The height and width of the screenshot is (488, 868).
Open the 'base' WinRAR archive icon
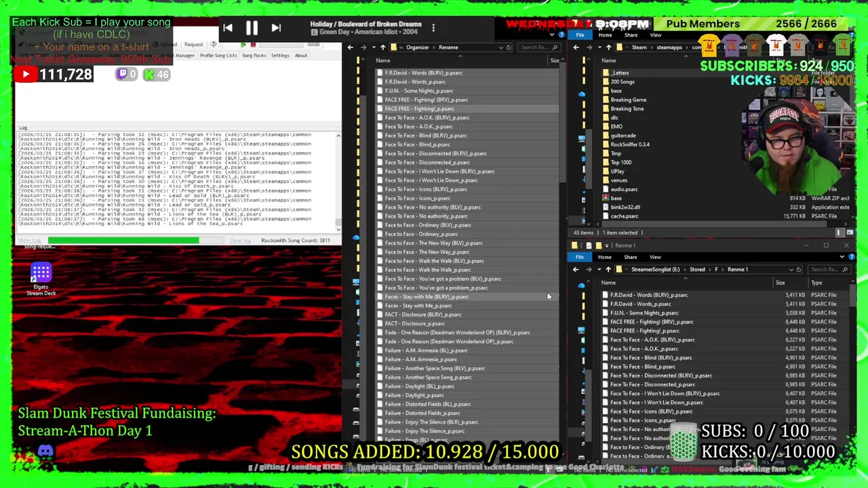tap(606, 198)
